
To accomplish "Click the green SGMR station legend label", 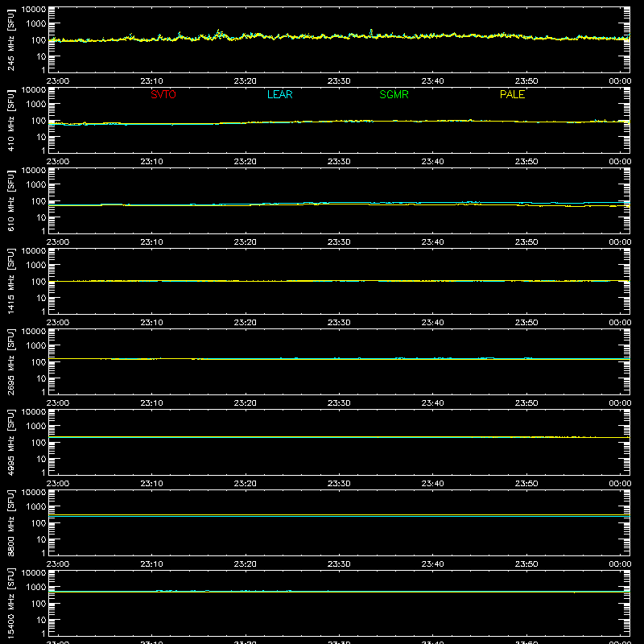I will (394, 94).
